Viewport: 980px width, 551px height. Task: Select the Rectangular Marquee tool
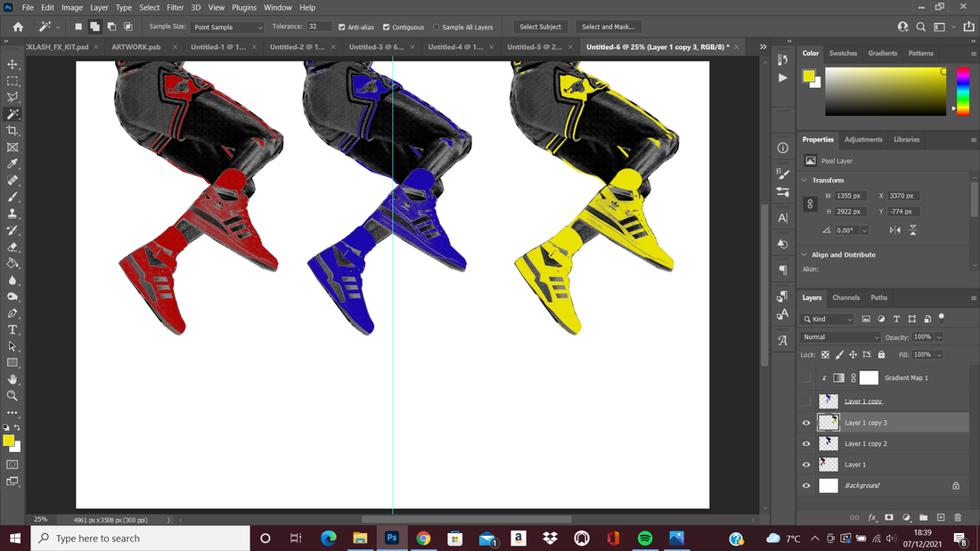pos(12,81)
